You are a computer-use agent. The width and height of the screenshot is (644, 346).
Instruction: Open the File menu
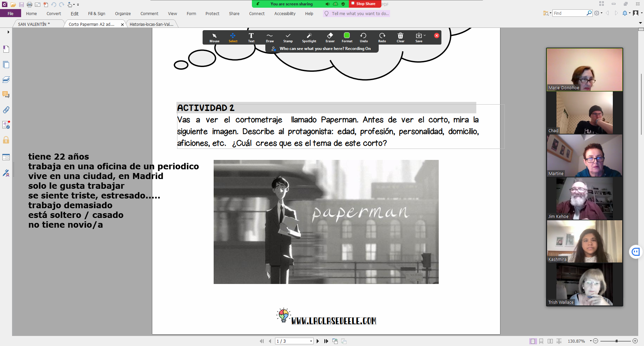(x=10, y=13)
